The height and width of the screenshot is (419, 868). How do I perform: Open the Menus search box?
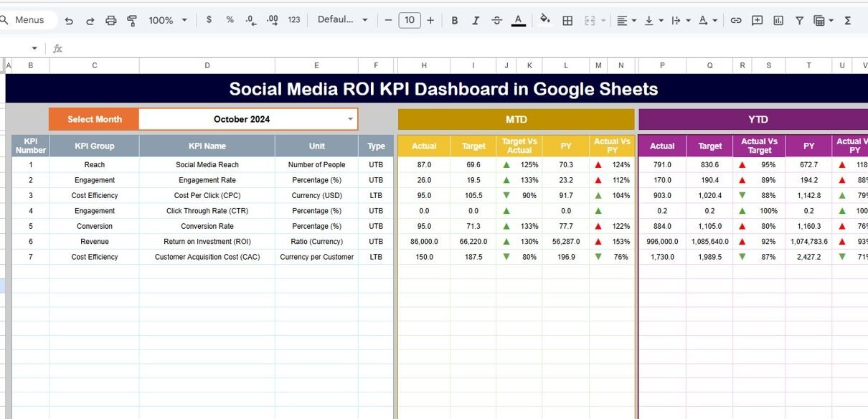pyautogui.click(x=29, y=20)
